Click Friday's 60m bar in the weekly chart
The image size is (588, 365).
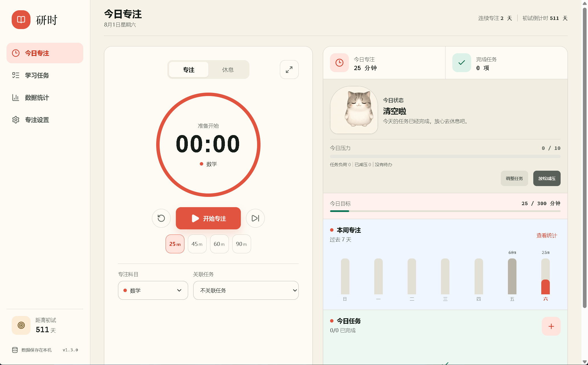(512, 276)
